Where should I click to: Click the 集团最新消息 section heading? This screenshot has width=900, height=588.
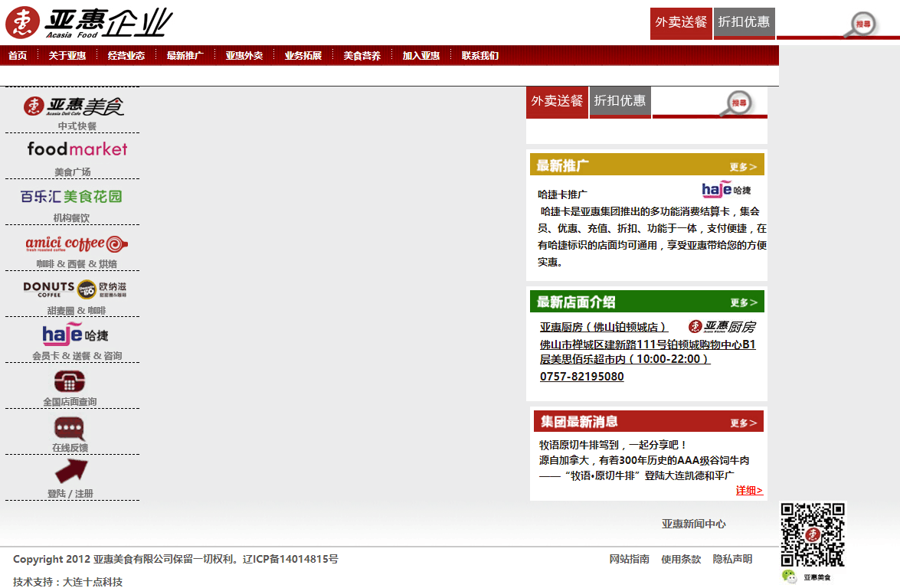(x=579, y=422)
